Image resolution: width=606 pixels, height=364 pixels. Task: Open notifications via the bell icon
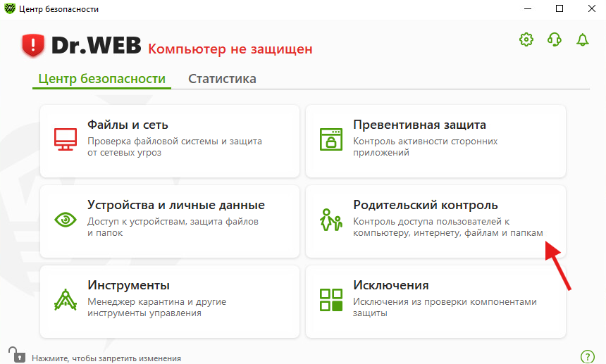(x=583, y=39)
